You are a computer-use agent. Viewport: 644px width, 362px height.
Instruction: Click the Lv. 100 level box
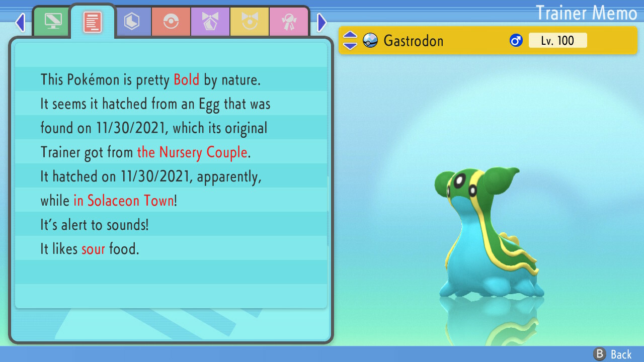tap(557, 40)
